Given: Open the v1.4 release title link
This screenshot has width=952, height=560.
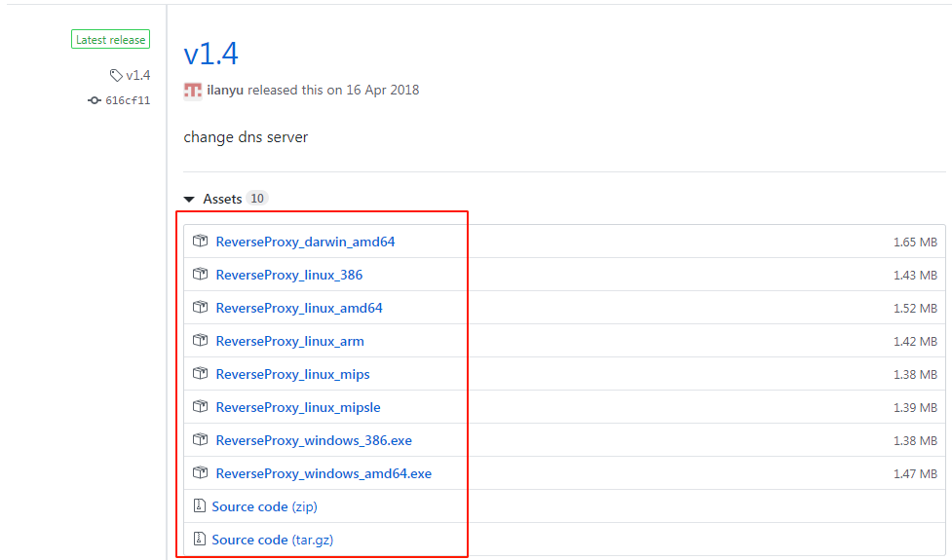Looking at the screenshot, I should coord(210,54).
